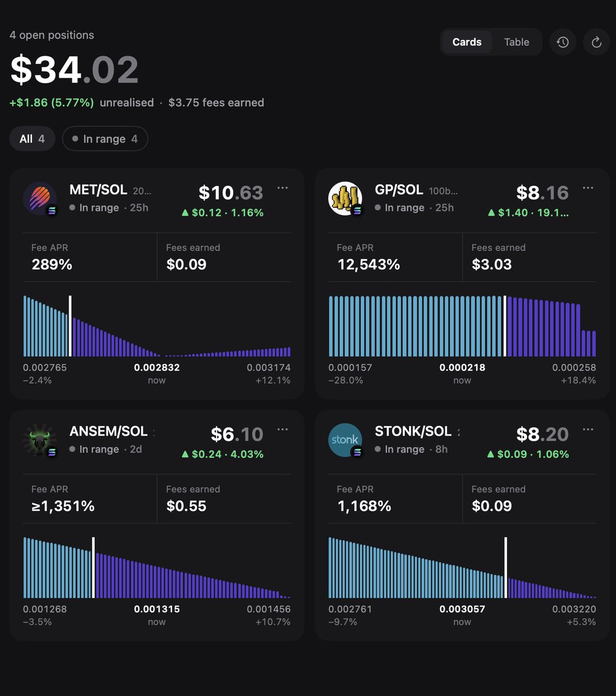Click the 4 open positions label
The height and width of the screenshot is (696, 616).
coord(52,35)
